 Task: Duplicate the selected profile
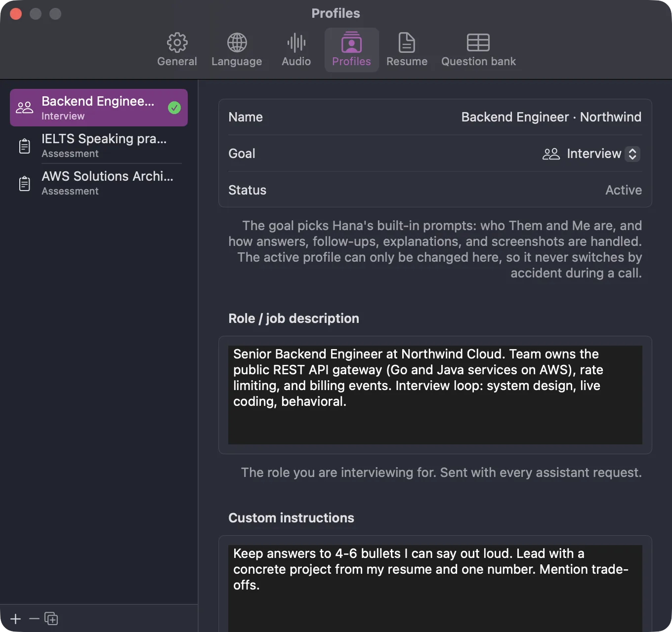(x=51, y=619)
